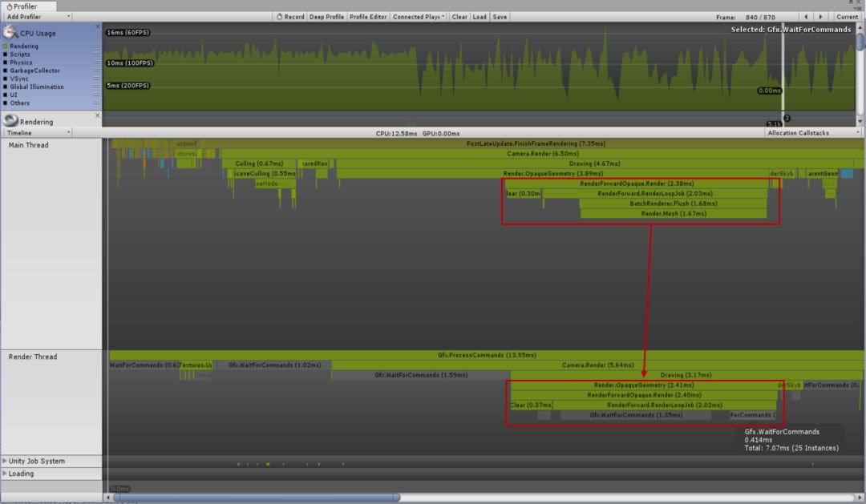Viewport: 866px width, 504px height.
Task: Go to next frame arrow
Action: (820, 17)
